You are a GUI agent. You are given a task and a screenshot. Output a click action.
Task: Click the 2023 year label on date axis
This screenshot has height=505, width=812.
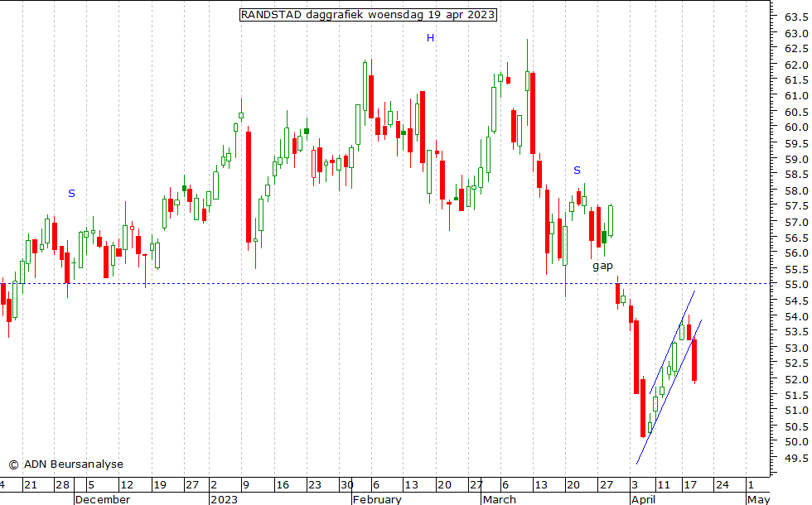[225, 499]
